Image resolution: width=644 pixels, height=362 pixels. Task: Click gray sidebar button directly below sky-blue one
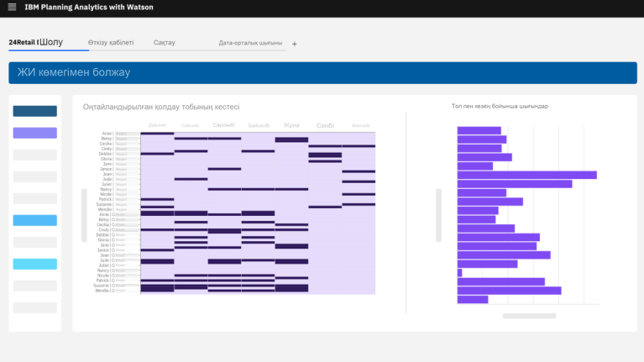click(x=35, y=242)
